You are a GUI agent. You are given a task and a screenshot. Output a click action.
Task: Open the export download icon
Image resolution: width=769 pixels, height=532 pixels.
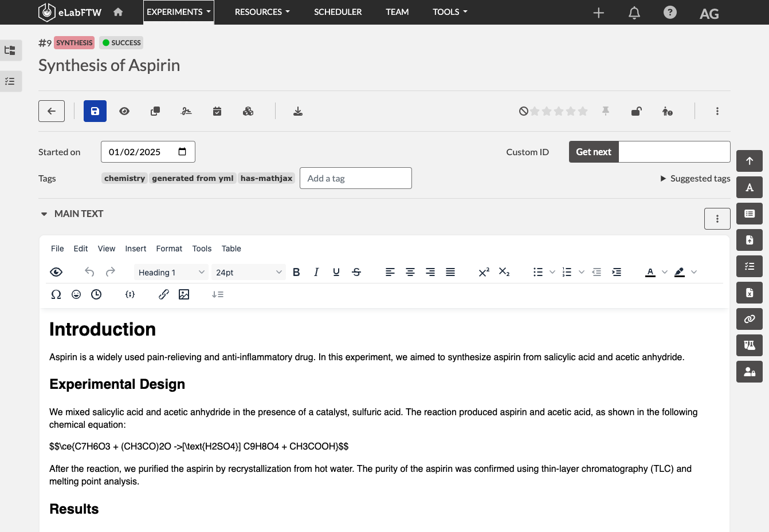point(298,111)
